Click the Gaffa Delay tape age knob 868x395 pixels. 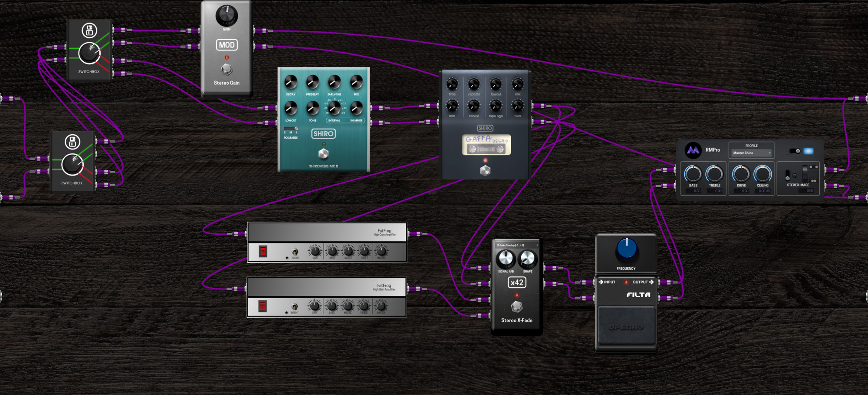point(496,106)
